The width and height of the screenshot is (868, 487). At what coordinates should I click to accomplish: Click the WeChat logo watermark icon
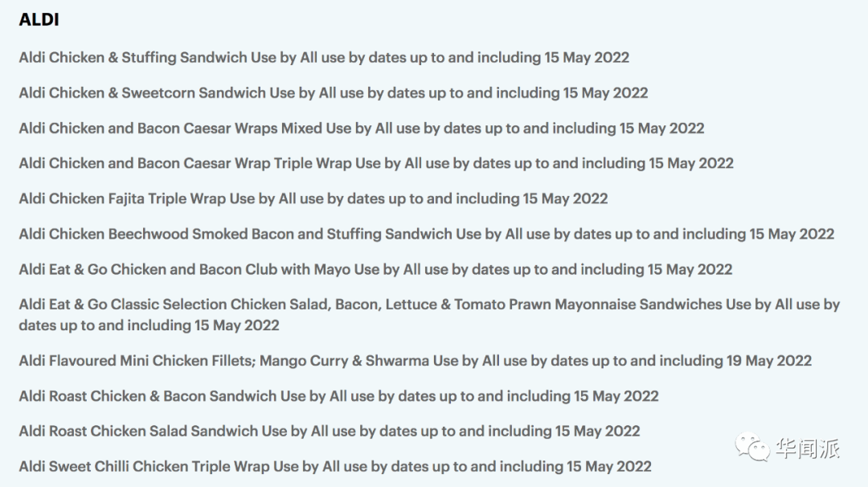tap(751, 447)
